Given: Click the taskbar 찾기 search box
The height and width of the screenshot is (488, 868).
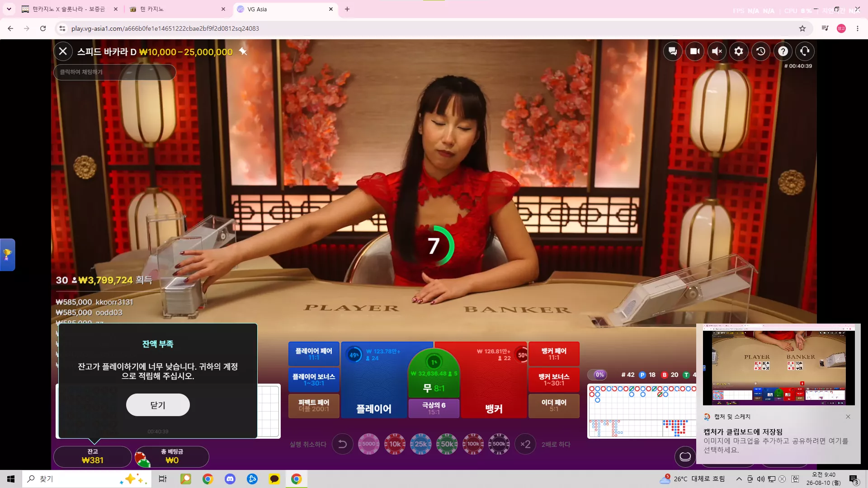Looking at the screenshot, I should [x=86, y=479].
